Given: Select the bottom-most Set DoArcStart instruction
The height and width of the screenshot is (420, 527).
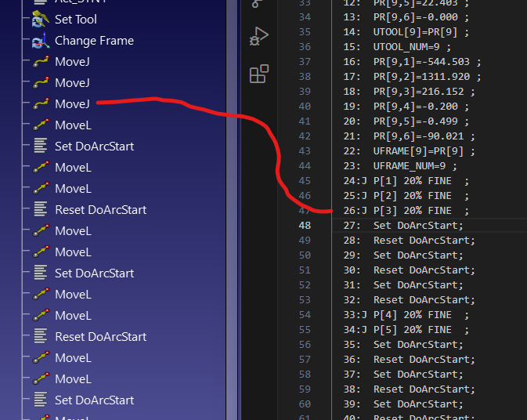Looking at the screenshot, I should coord(94,400).
